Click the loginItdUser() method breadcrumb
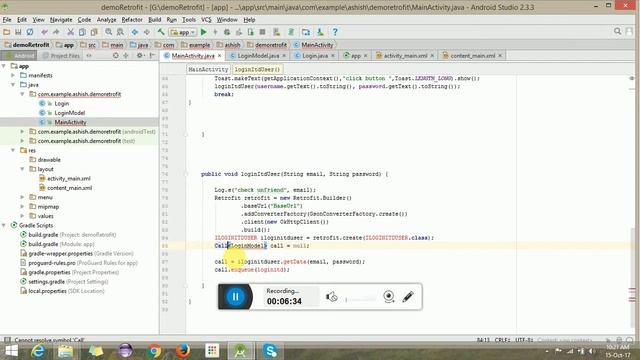The width and height of the screenshot is (640, 360). point(257,69)
